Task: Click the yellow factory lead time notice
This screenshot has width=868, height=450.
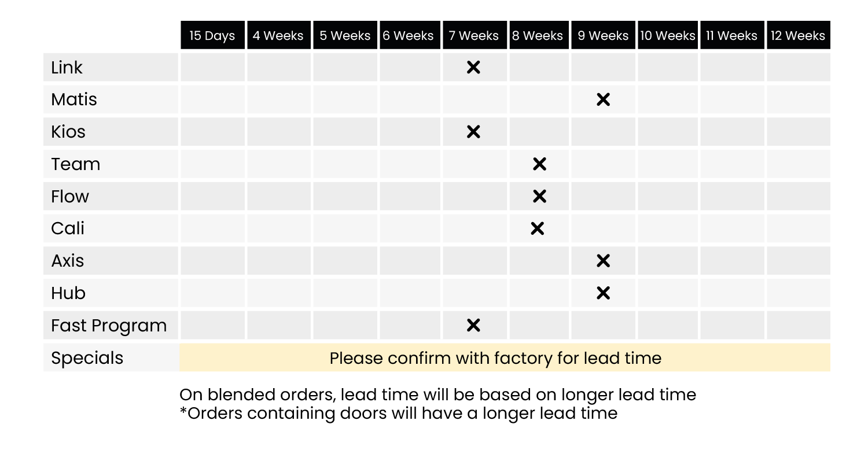Action: [495, 358]
